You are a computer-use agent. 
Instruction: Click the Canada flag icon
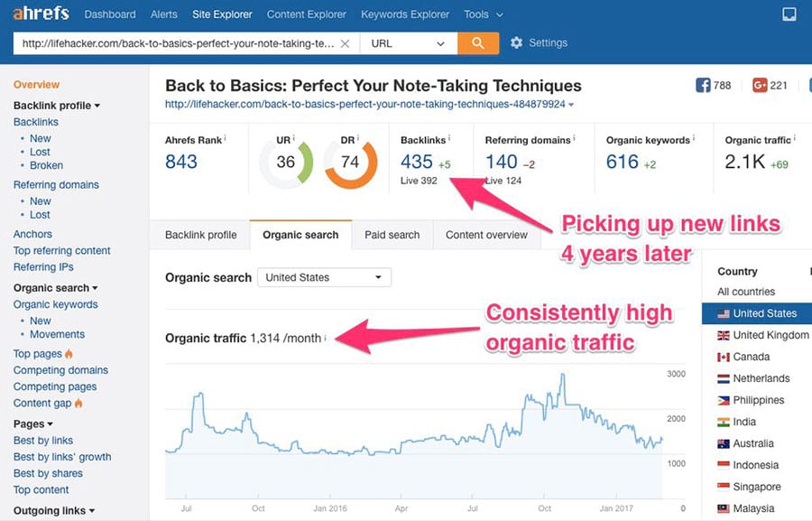pyautogui.click(x=724, y=358)
